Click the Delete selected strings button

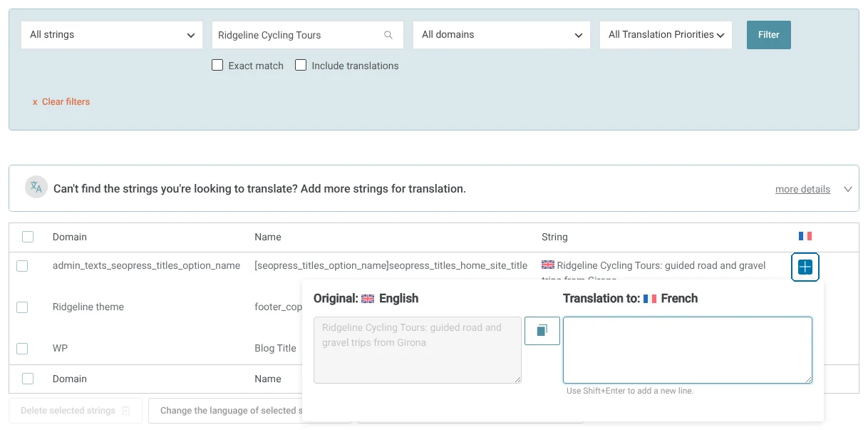pyautogui.click(x=76, y=411)
